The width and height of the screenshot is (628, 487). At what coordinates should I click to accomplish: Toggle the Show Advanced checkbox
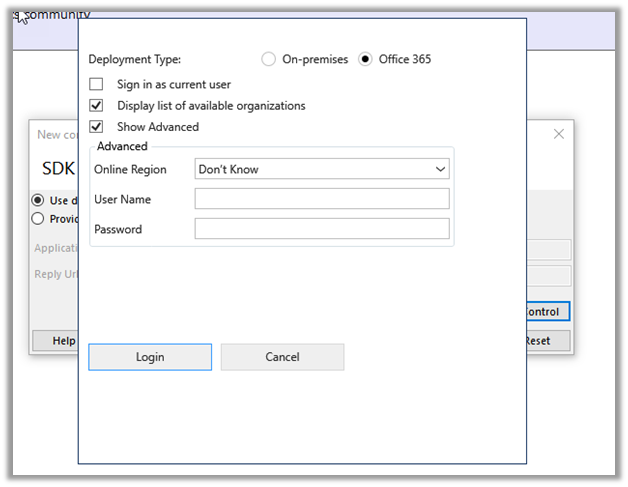coord(96,127)
